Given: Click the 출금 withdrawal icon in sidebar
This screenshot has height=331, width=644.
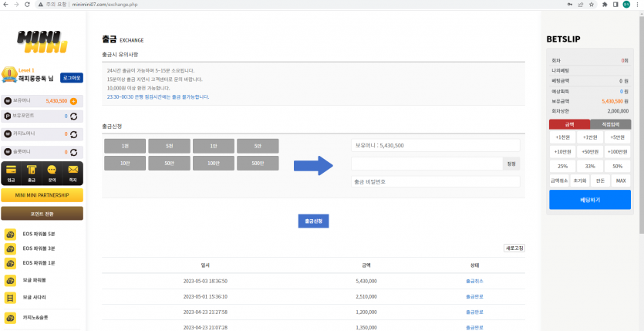Looking at the screenshot, I should tap(32, 172).
